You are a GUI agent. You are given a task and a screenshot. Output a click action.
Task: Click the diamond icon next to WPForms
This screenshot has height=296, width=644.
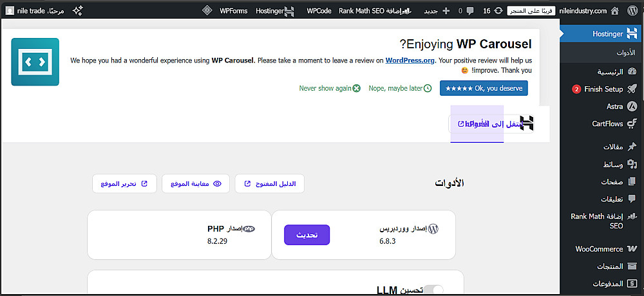click(207, 11)
